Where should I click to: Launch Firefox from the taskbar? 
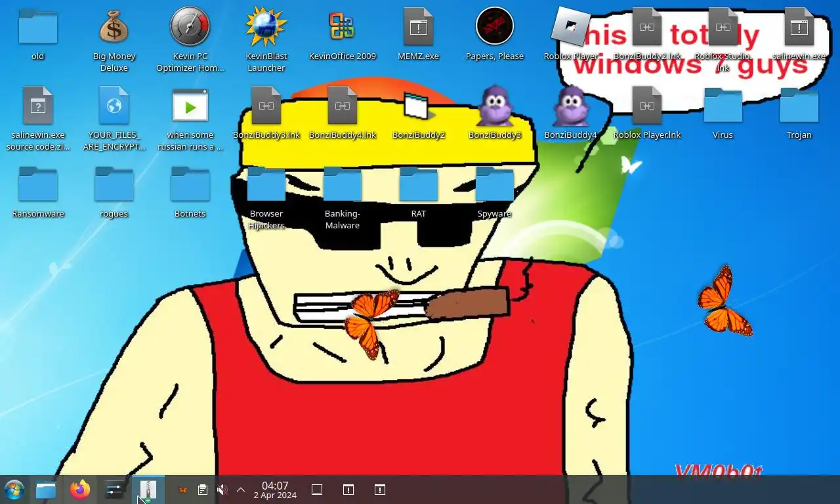(80, 490)
